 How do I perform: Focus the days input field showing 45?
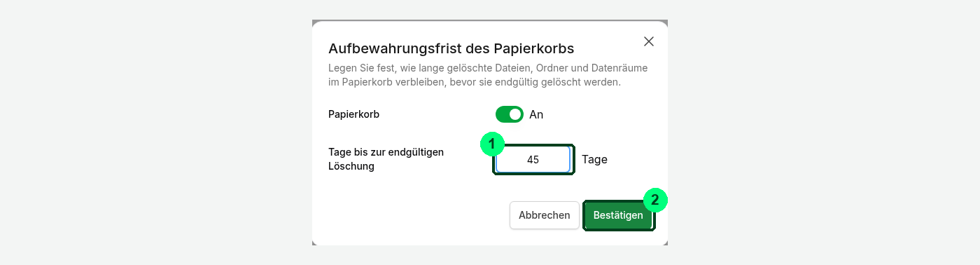(x=533, y=159)
